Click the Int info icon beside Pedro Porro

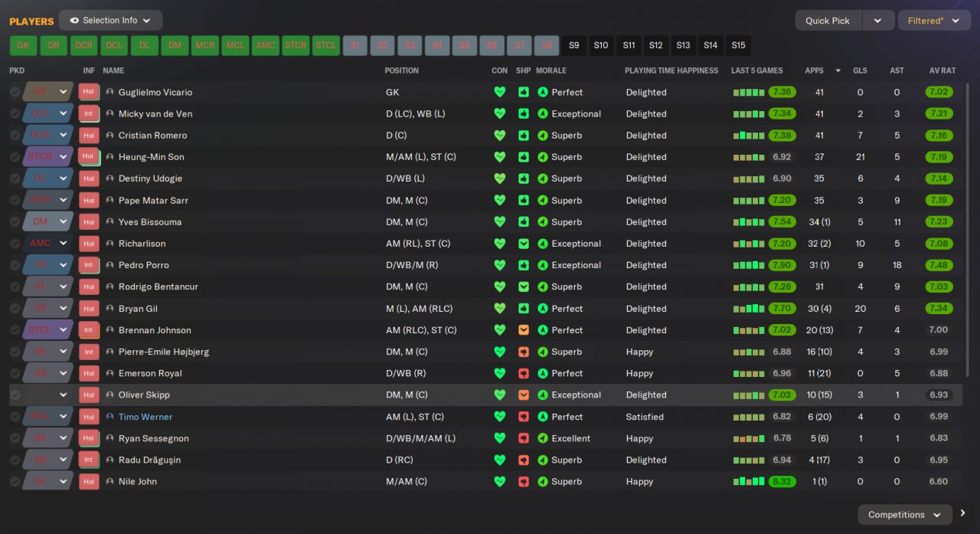pyautogui.click(x=89, y=265)
